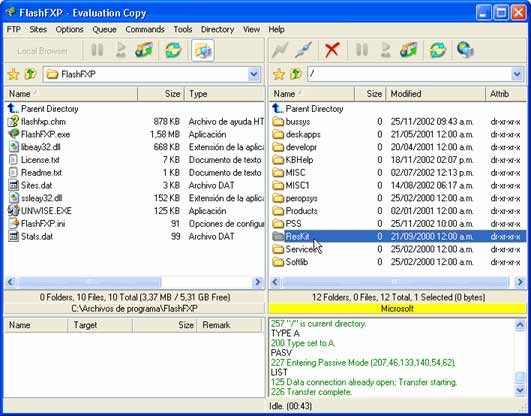The image size is (531, 416).
Task: Open the Tools menu
Action: click(183, 29)
